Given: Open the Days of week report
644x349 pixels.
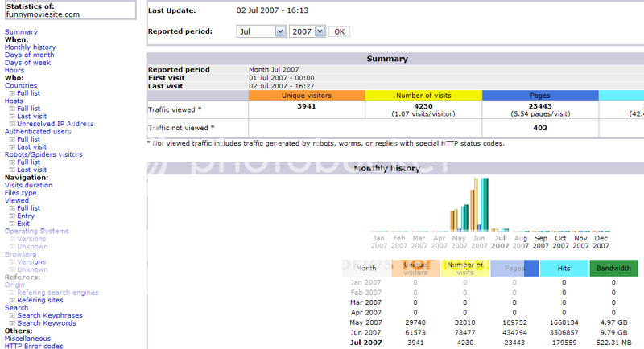Looking at the screenshot, I should pyautogui.click(x=27, y=63).
